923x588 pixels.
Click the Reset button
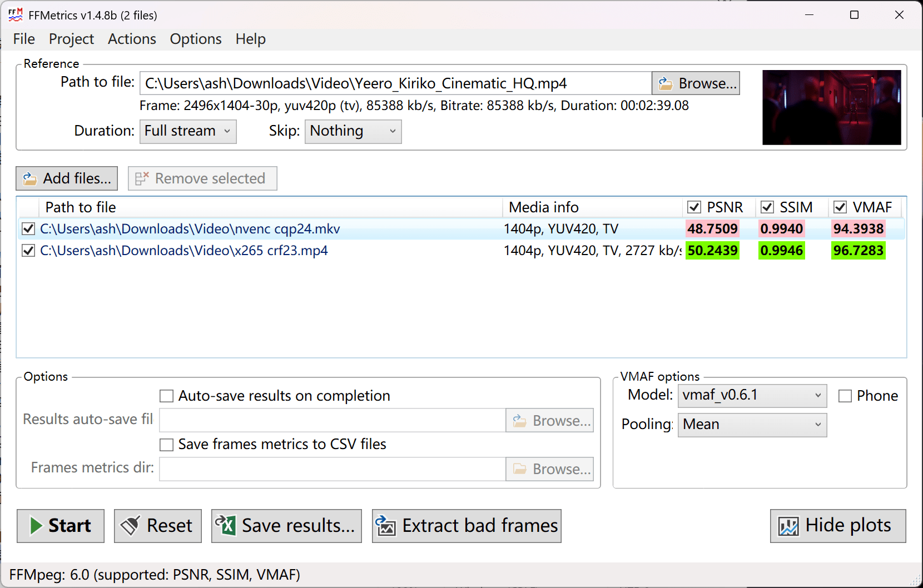click(158, 526)
